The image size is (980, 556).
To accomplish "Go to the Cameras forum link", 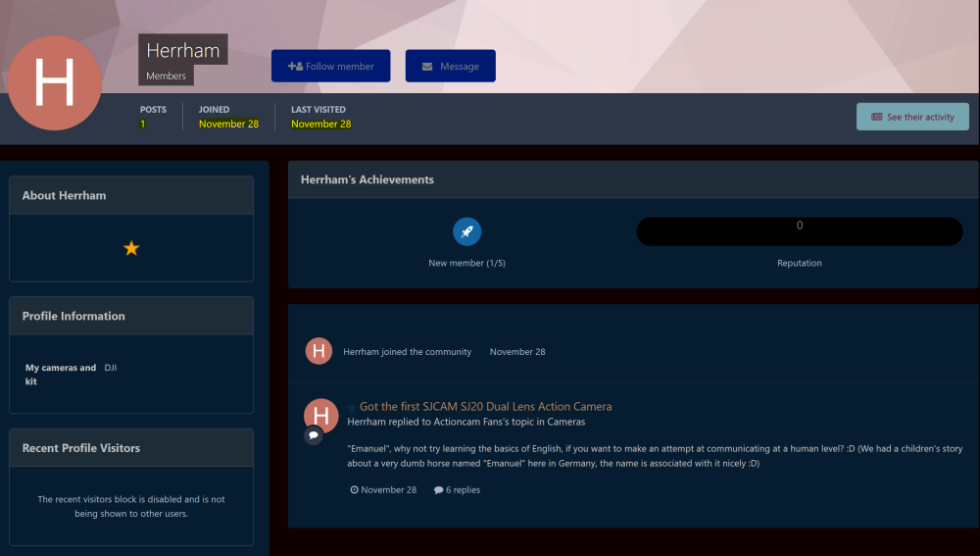I will (x=564, y=422).
